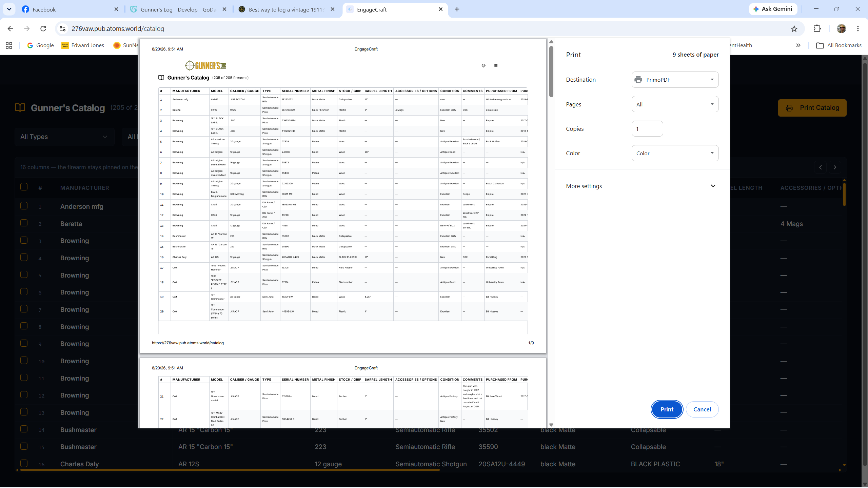Open the Extensions puzzle icon
868x488 pixels.
point(817,28)
